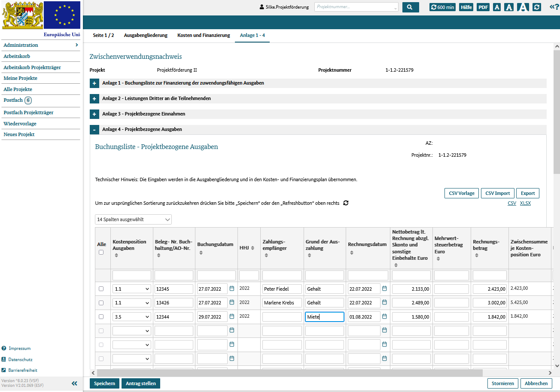Select the smallest font size A icon
The image size is (560, 392).
(x=497, y=7)
